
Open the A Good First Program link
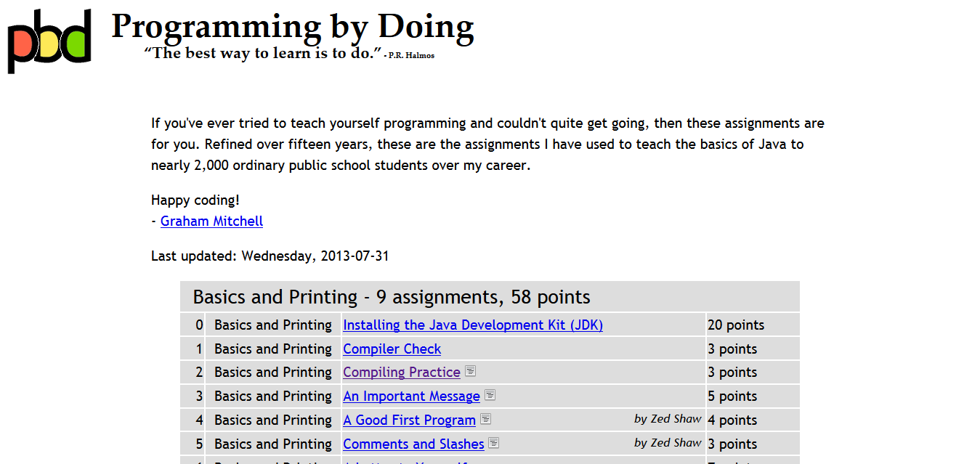coord(409,420)
